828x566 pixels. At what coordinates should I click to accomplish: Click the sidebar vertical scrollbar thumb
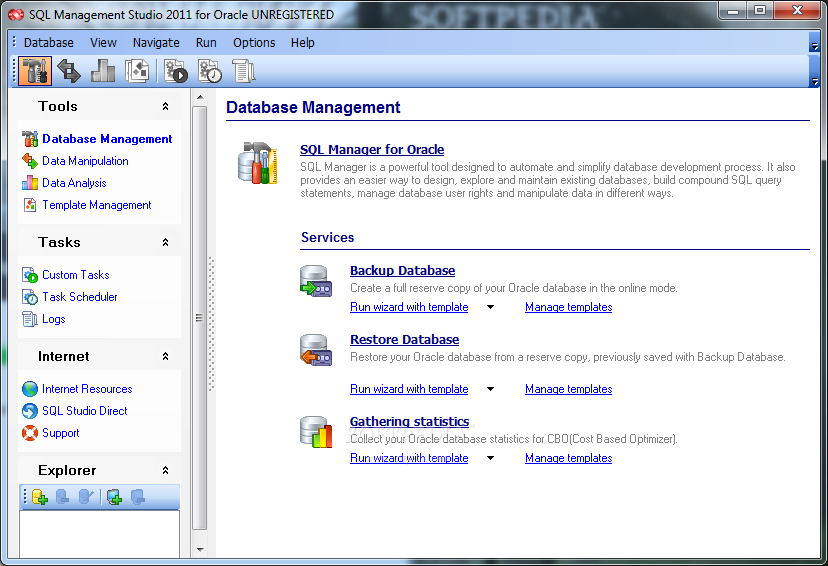(200, 318)
